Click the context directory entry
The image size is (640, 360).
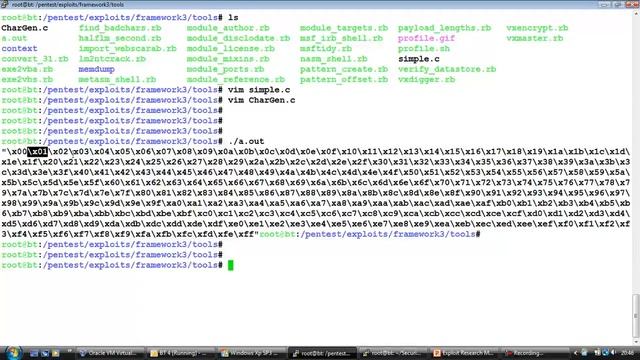click(x=19, y=49)
